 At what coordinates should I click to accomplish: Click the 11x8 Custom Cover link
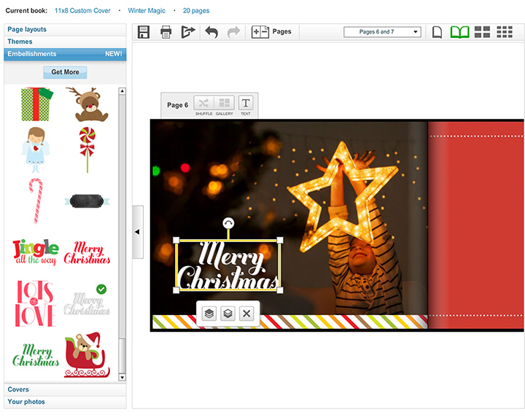point(82,11)
